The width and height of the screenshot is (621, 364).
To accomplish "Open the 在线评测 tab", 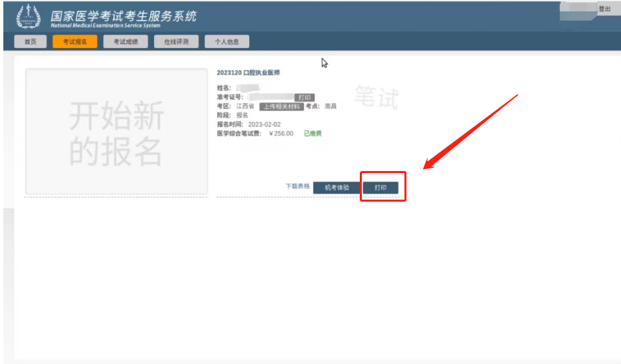I will (x=176, y=42).
